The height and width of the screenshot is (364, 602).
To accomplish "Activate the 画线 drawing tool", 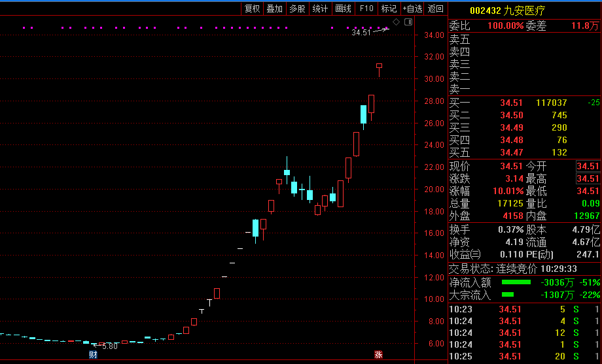I will point(344,8).
